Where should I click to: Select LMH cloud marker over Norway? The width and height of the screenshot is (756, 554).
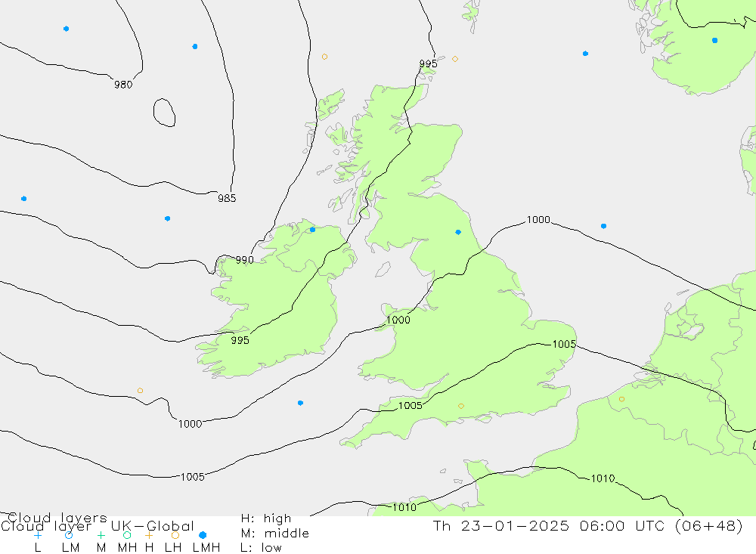pyautogui.click(x=714, y=41)
